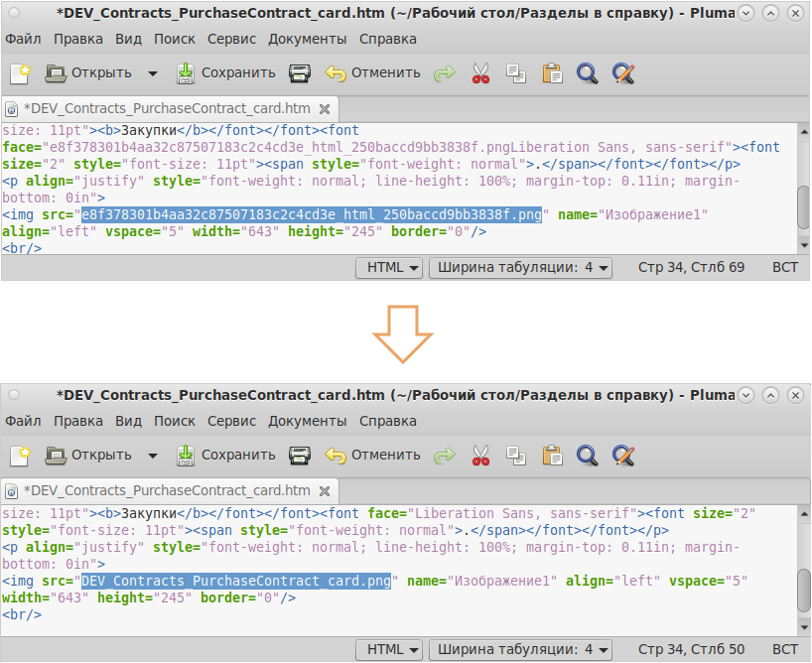Open the Сервис menu in bottom window
This screenshot has height=663, width=812.
(x=231, y=421)
